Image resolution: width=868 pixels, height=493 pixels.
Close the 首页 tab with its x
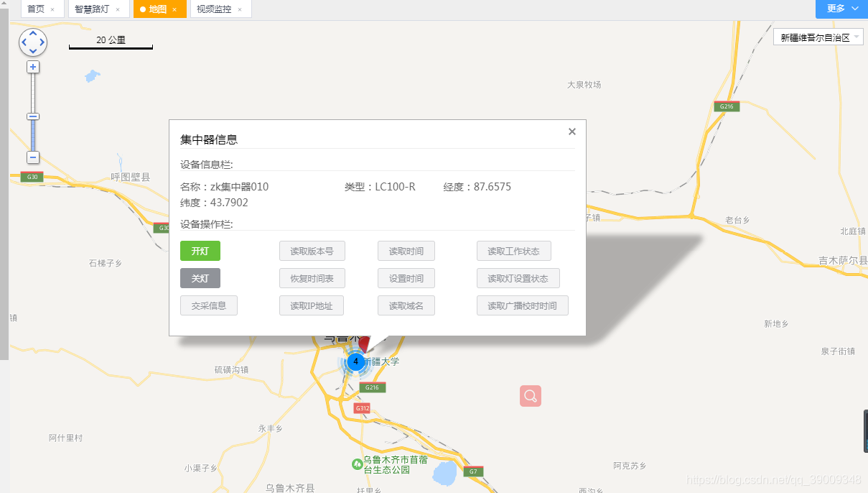coord(52,9)
